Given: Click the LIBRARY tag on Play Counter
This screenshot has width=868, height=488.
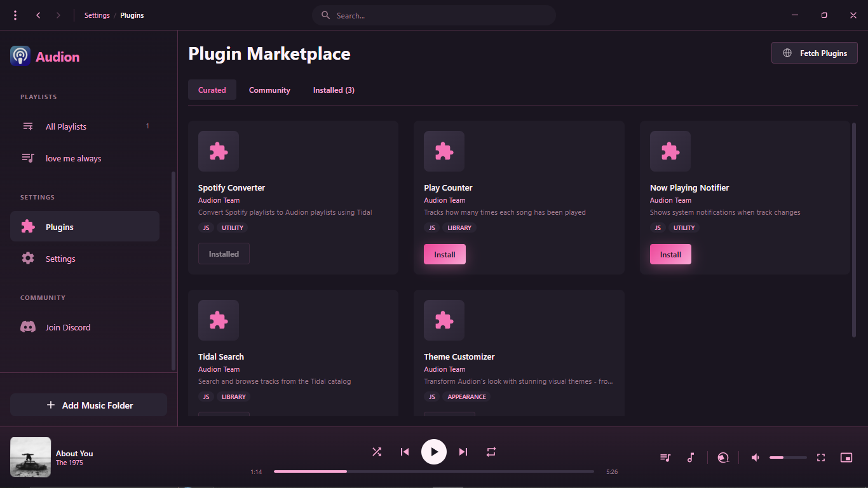Looking at the screenshot, I should click(459, 227).
